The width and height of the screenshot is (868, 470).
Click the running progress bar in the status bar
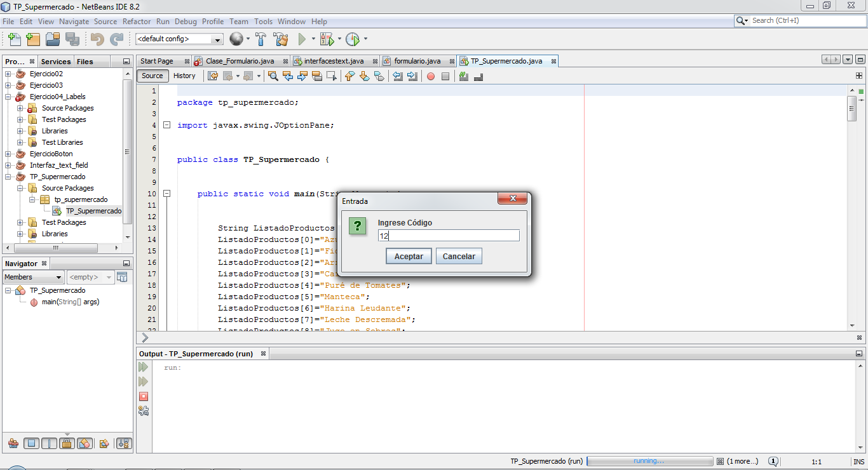pyautogui.click(x=649, y=461)
